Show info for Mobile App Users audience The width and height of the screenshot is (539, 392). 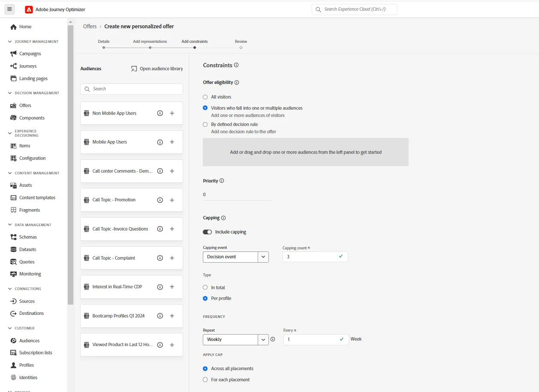pos(160,142)
